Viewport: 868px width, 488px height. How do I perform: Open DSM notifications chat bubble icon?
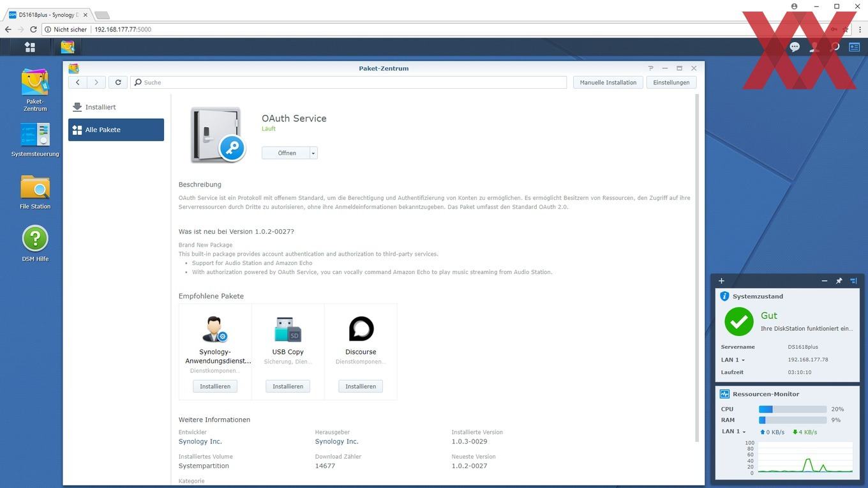(795, 47)
